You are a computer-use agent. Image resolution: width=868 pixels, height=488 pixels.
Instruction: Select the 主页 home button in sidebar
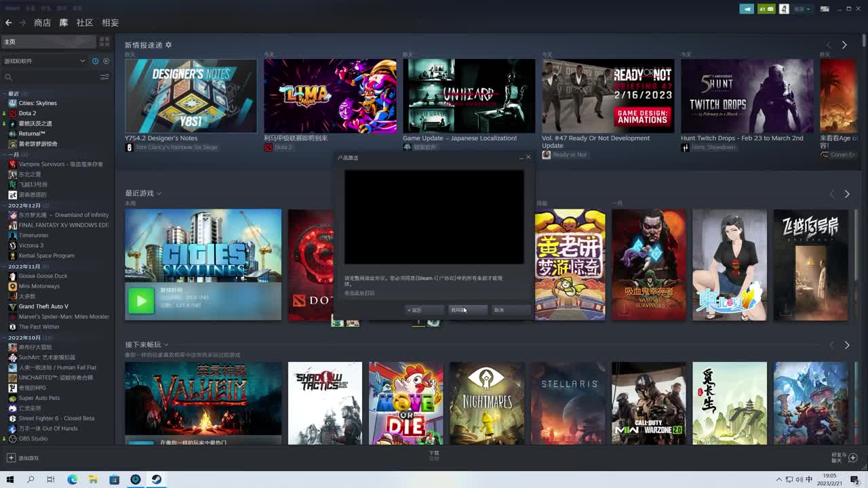[x=48, y=42]
